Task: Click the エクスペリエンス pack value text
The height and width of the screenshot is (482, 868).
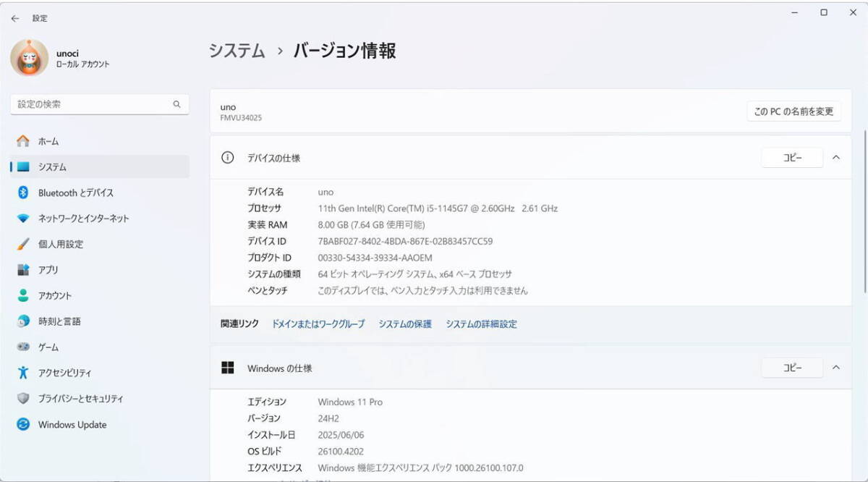Action: coord(420,468)
